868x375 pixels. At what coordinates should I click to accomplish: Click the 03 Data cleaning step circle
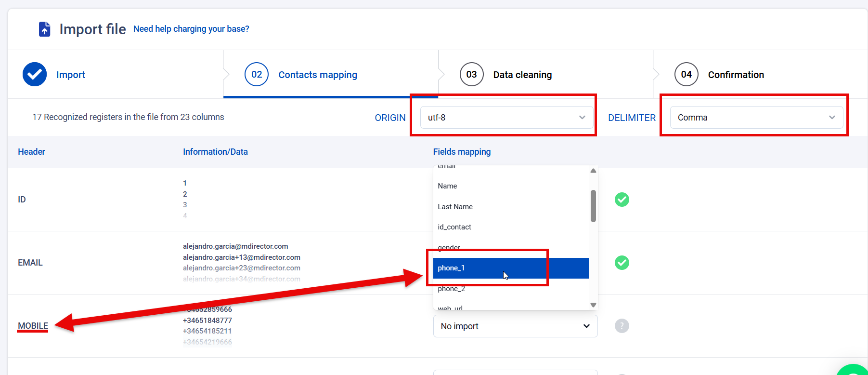(471, 74)
